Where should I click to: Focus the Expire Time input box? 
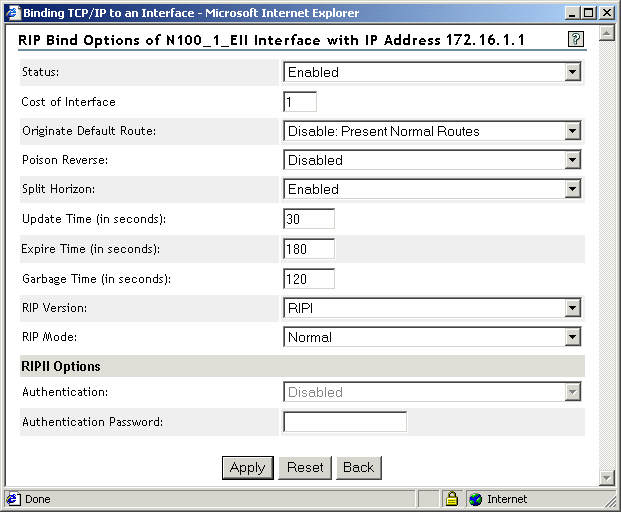[309, 249]
